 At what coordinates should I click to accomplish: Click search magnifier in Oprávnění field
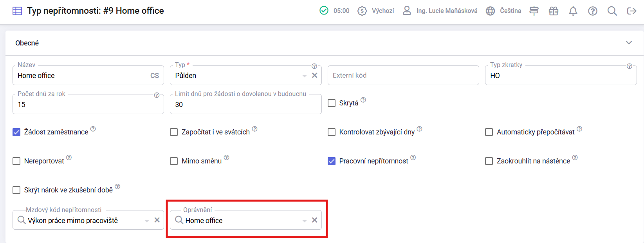179,220
